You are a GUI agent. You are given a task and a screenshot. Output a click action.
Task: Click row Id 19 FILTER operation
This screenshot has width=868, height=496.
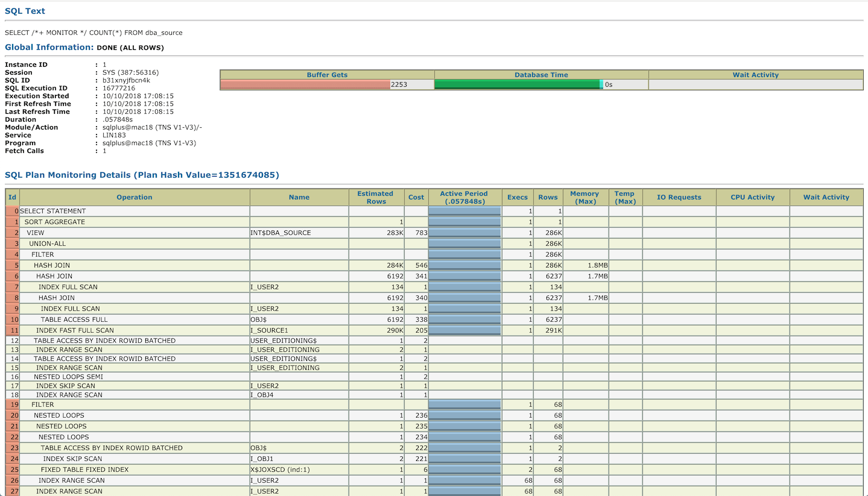(x=42, y=404)
